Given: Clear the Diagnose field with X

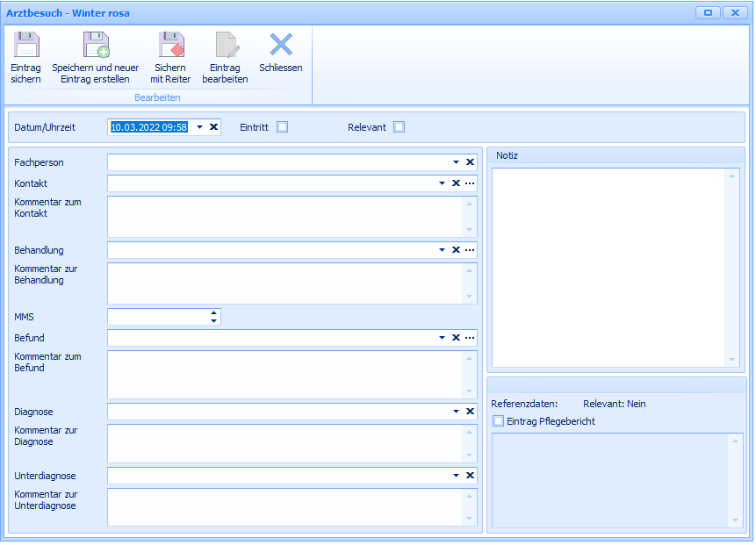Looking at the screenshot, I should coord(470,412).
